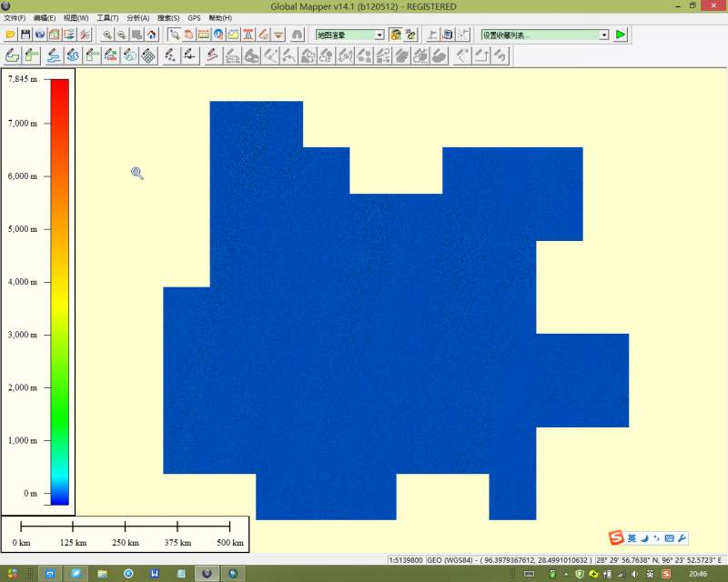The image size is (728, 582).
Task: Open the 工具(T) menu
Action: pos(107,18)
